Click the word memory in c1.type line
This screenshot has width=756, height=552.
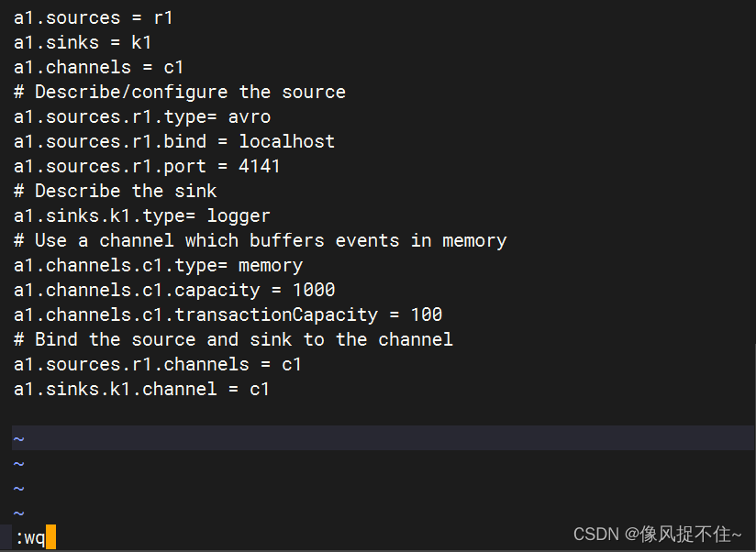tap(271, 265)
